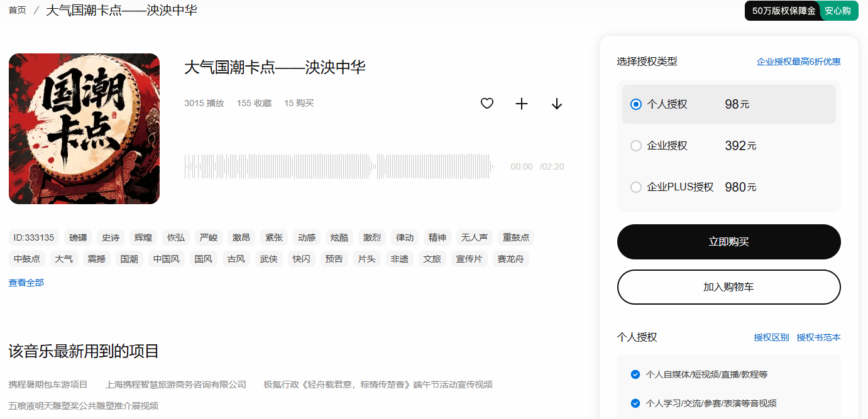This screenshot has width=868, height=419.
Task: Open 极氪行政 端午节活动宣传视频 project
Action: (378, 384)
